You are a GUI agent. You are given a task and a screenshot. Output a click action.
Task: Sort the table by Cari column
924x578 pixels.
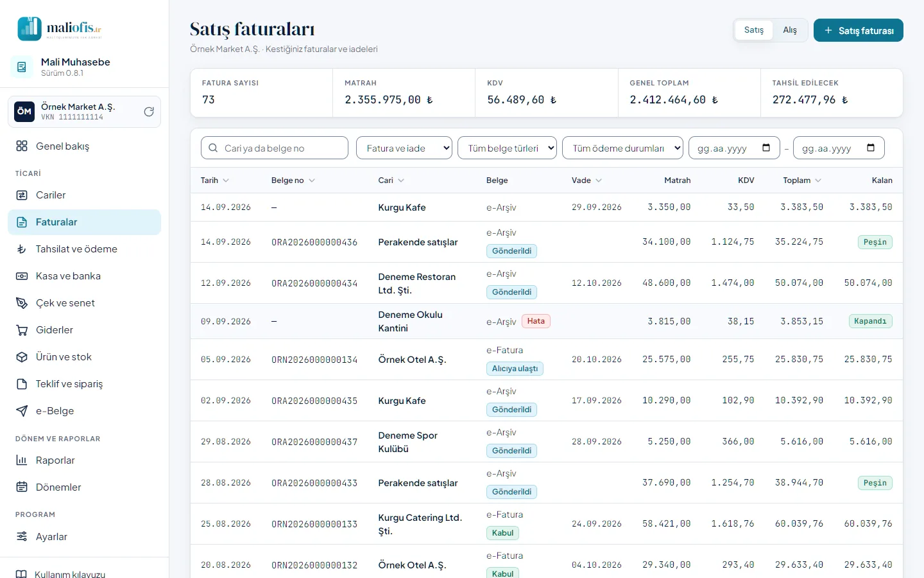click(391, 180)
